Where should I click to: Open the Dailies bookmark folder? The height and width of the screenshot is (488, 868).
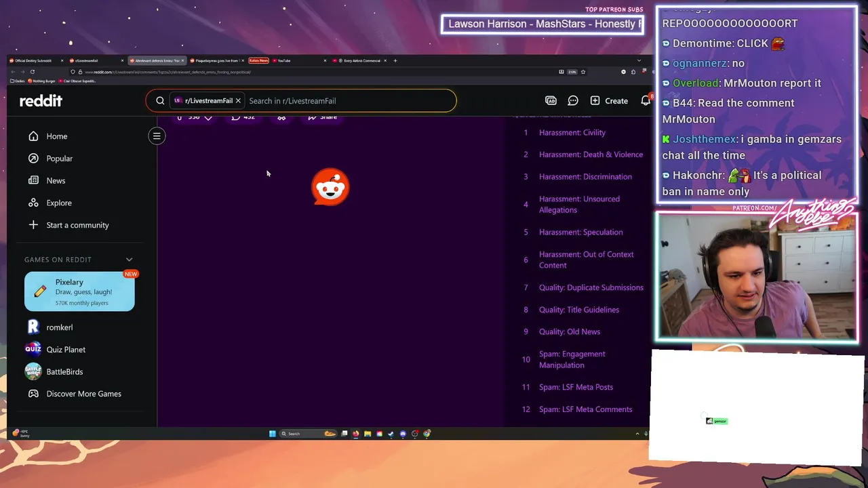click(x=18, y=81)
